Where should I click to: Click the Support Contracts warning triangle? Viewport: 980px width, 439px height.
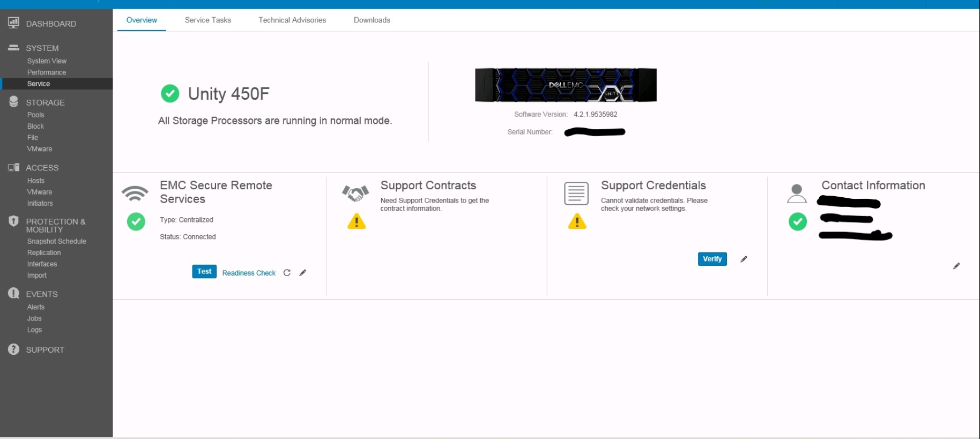[357, 221]
